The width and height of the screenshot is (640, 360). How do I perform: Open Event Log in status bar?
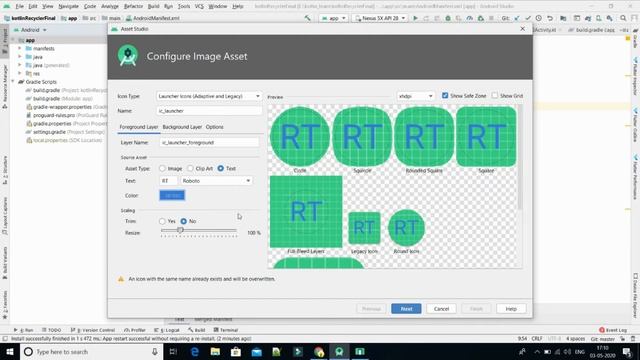[613, 330]
